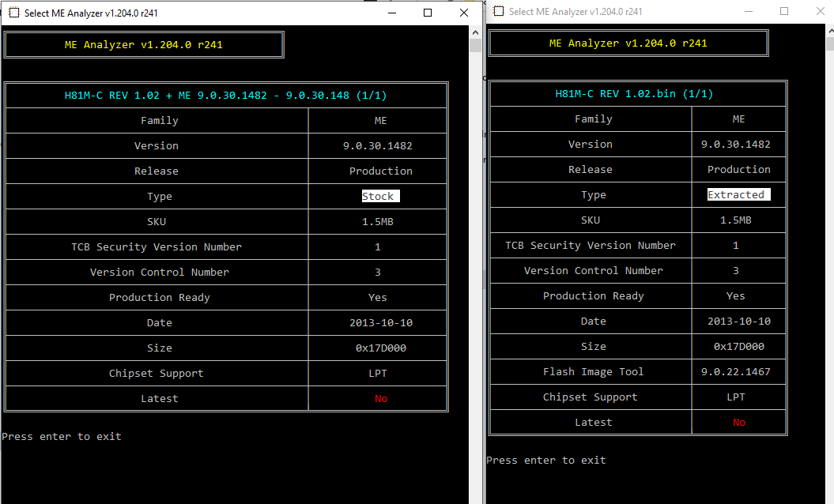Click the 2013-10-10 date in the right window
834x504 pixels.
(739, 321)
